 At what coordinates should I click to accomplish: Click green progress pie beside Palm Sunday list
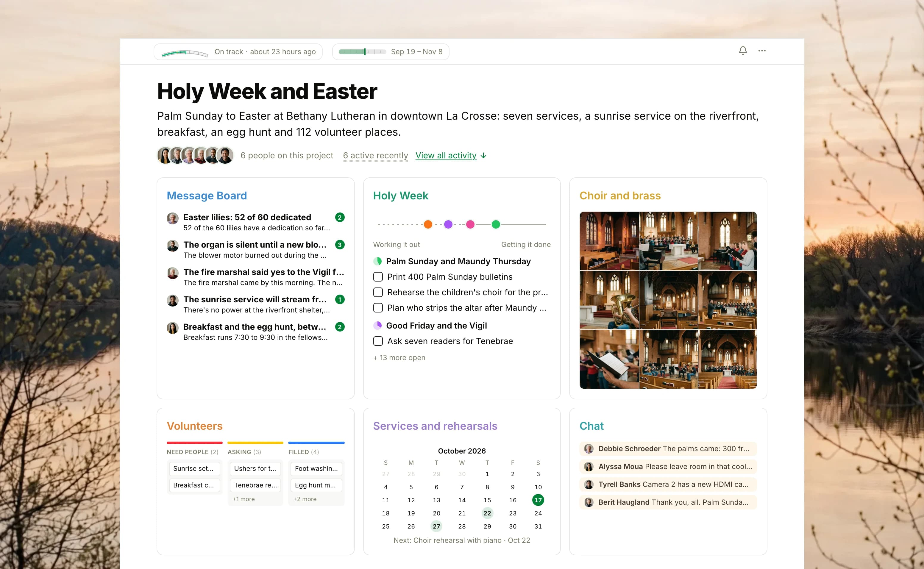pyautogui.click(x=377, y=261)
